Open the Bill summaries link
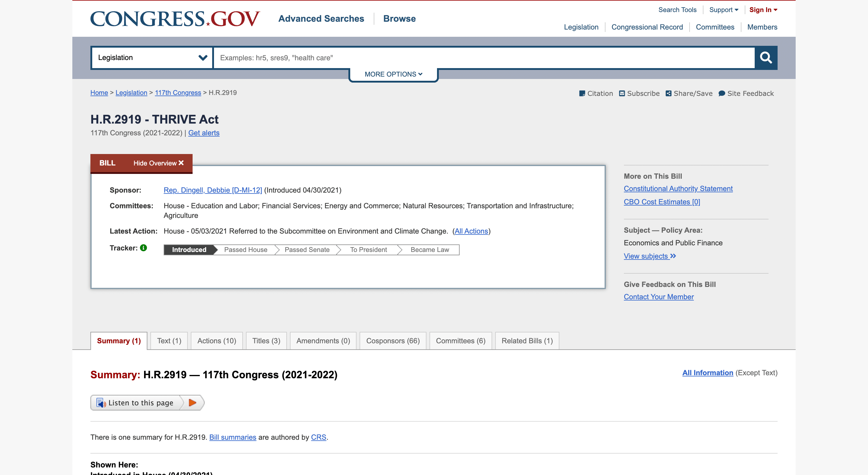This screenshot has height=475, width=868. [x=233, y=437]
